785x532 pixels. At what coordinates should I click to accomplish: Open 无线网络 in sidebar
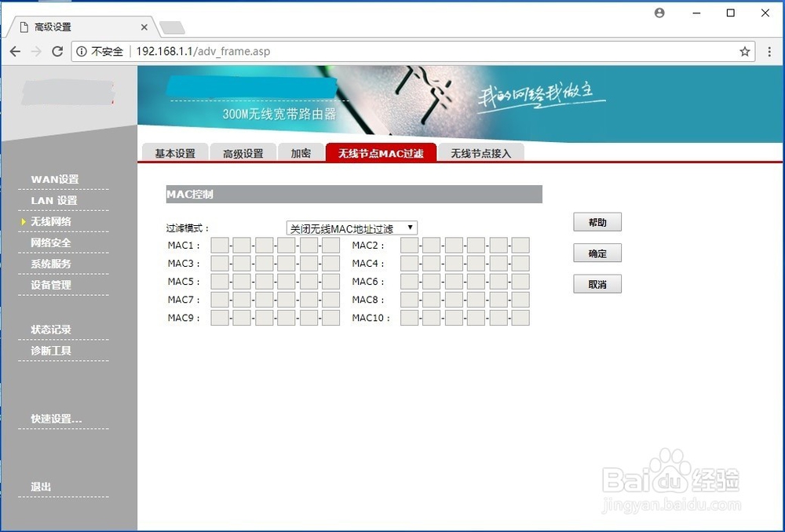pos(50,221)
